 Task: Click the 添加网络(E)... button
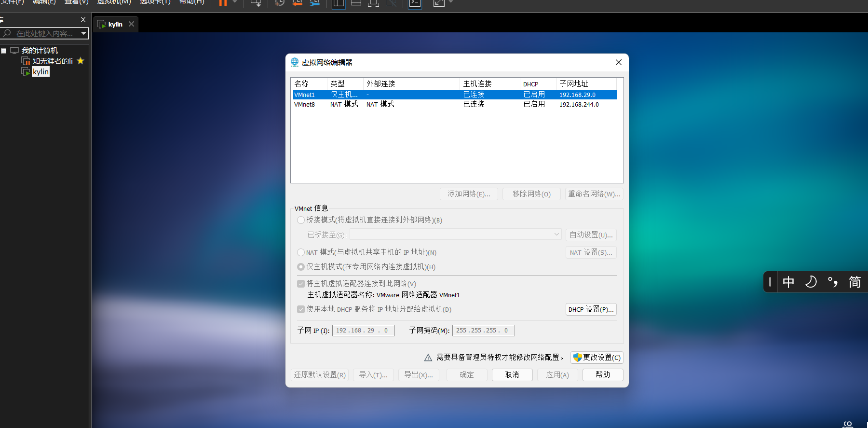click(x=469, y=194)
